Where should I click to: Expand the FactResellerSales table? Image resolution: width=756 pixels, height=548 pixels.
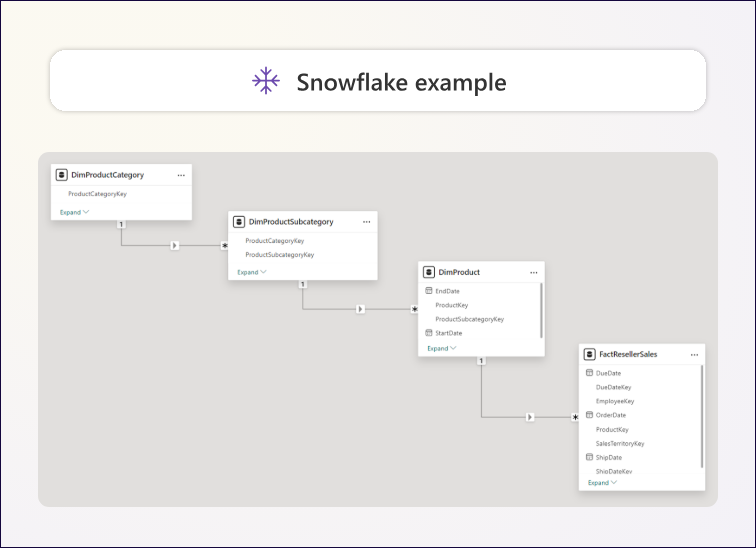coord(602,483)
